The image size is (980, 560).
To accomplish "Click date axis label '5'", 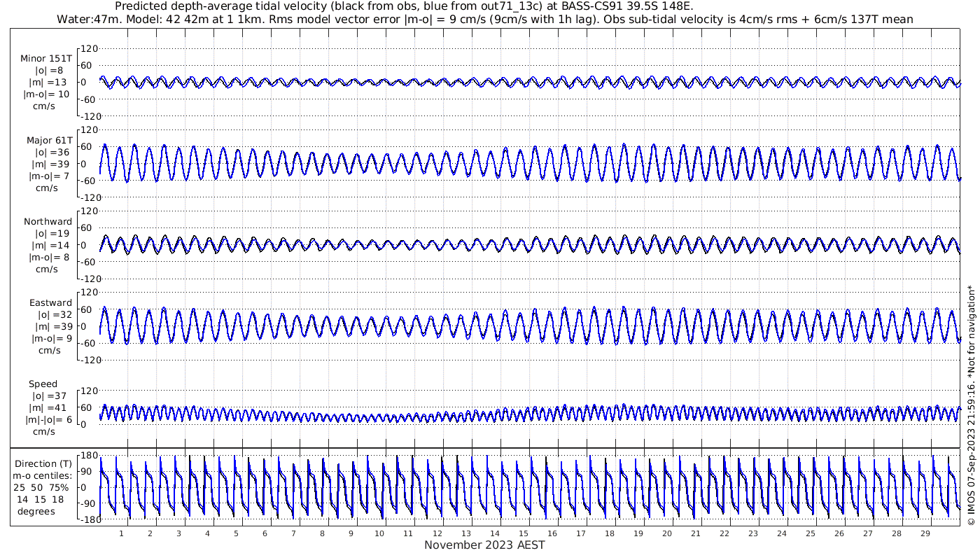I will coord(236,533).
